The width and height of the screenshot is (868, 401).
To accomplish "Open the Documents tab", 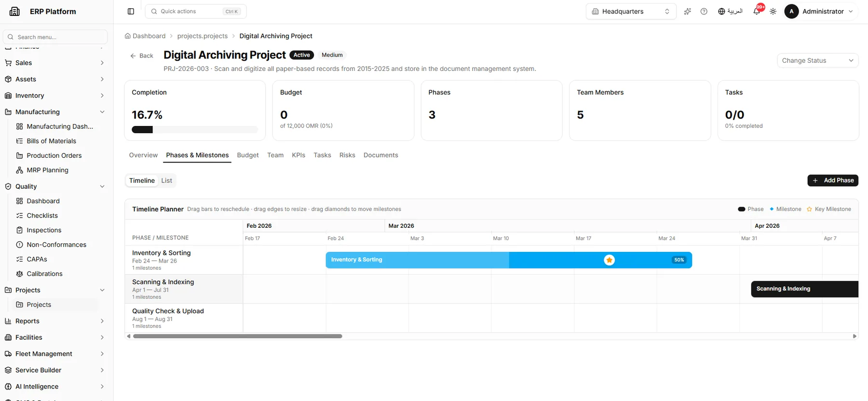I will tap(381, 155).
